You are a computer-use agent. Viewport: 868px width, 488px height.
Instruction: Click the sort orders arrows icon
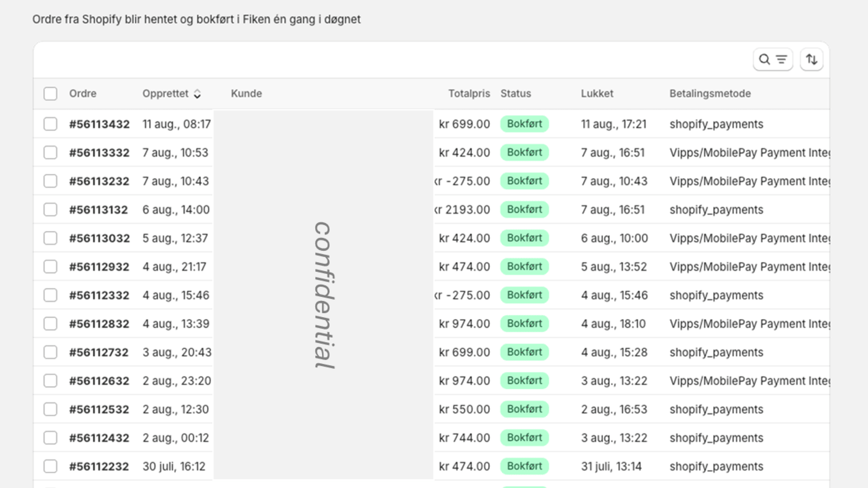point(812,60)
